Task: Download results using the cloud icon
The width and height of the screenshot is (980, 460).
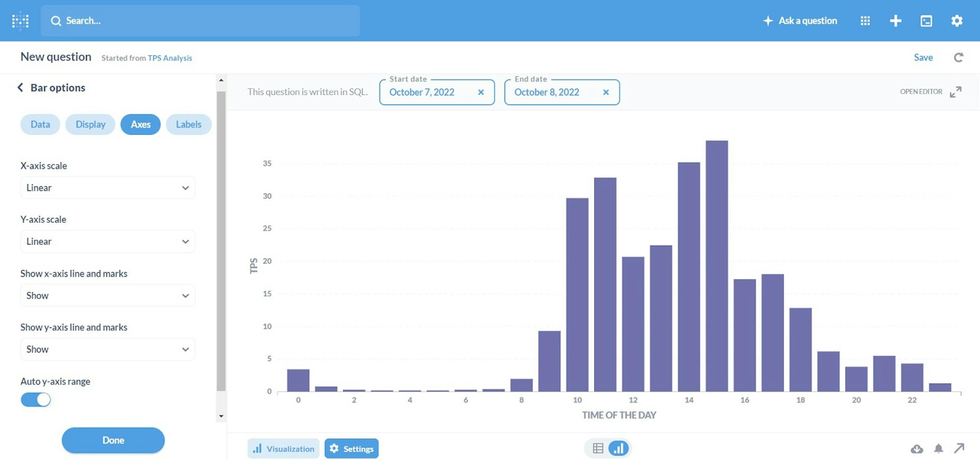Action: (x=917, y=448)
